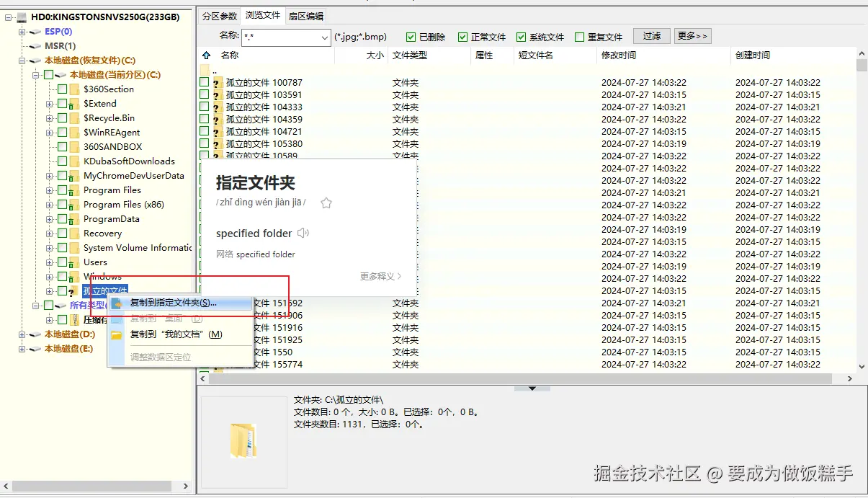Click the star icon beside 指定文件夹

click(326, 203)
